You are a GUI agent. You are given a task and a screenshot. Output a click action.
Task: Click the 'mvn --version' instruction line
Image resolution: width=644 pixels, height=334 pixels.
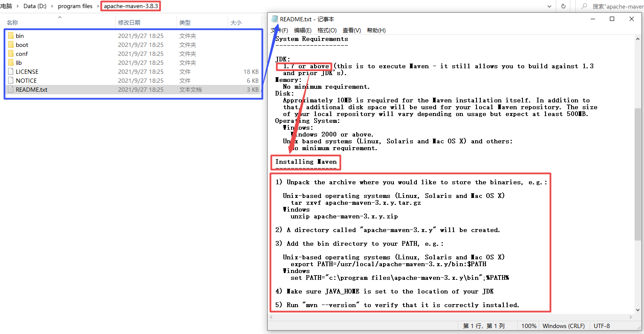[x=397, y=305]
